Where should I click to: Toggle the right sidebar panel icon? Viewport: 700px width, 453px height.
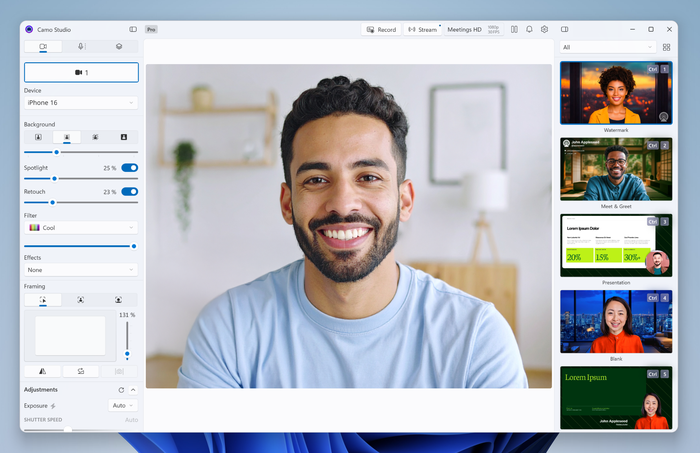565,29
